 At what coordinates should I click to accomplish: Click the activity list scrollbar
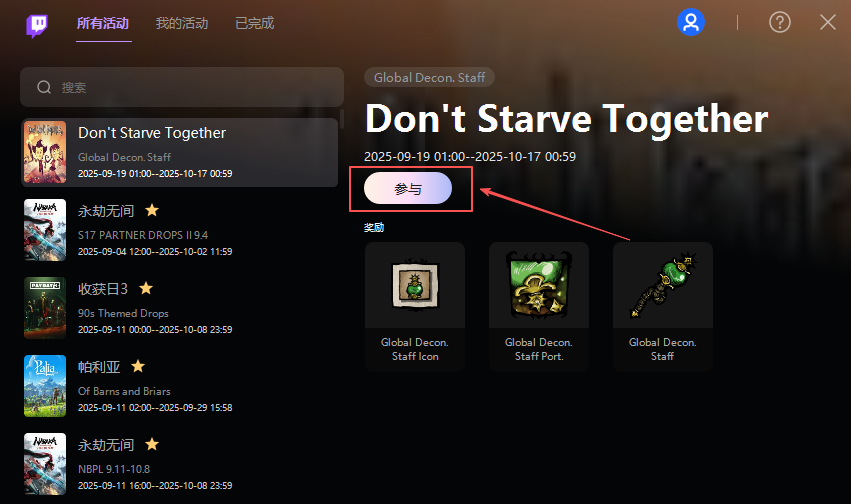point(341,119)
